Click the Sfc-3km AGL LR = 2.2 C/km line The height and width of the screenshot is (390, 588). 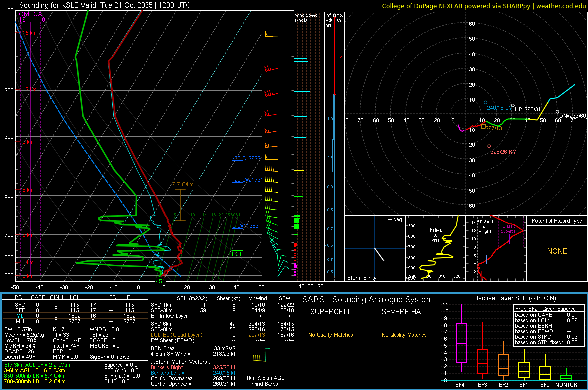tap(37, 365)
